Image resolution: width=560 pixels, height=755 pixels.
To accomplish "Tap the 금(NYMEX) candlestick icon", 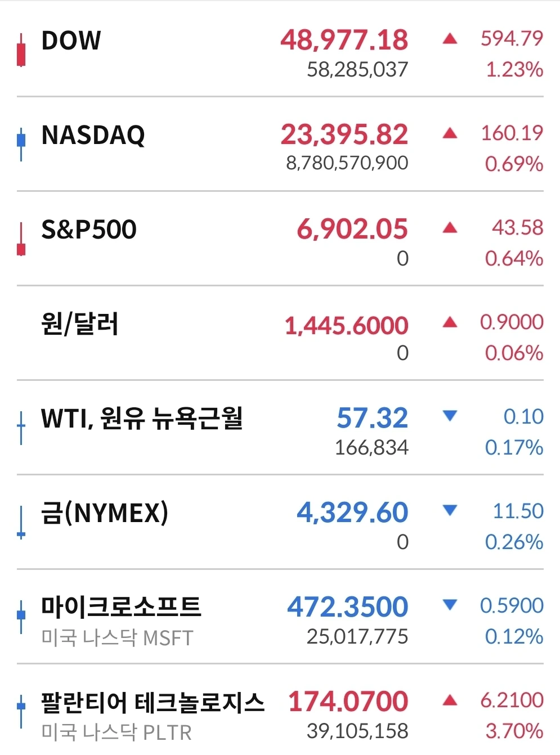I will [21, 523].
